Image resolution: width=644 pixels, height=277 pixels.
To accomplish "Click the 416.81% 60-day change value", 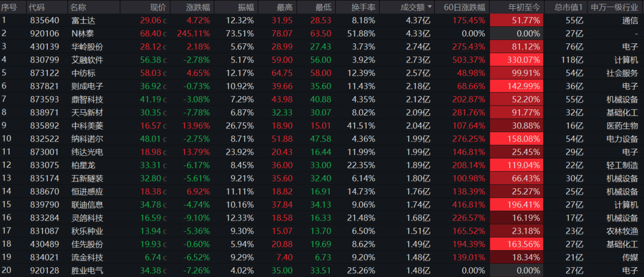I will tap(469, 205).
